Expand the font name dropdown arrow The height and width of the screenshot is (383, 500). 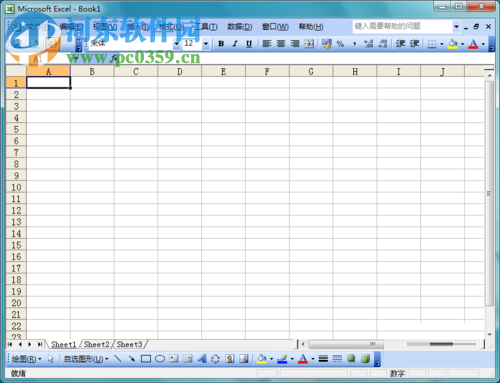pos(177,44)
